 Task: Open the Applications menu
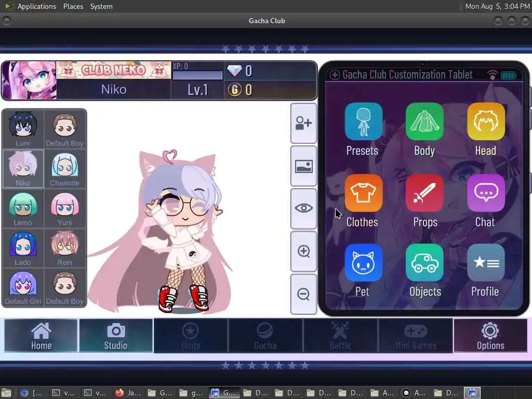coord(37,6)
